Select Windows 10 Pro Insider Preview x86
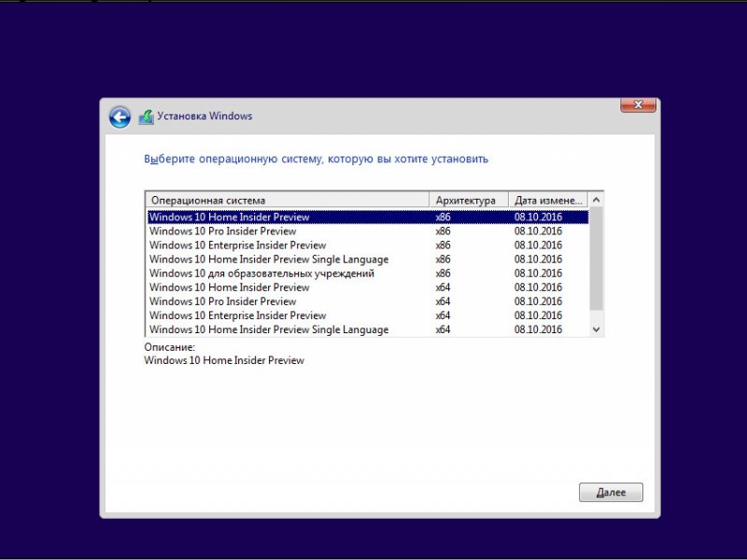Image resolution: width=747 pixels, height=560 pixels. 368,231
